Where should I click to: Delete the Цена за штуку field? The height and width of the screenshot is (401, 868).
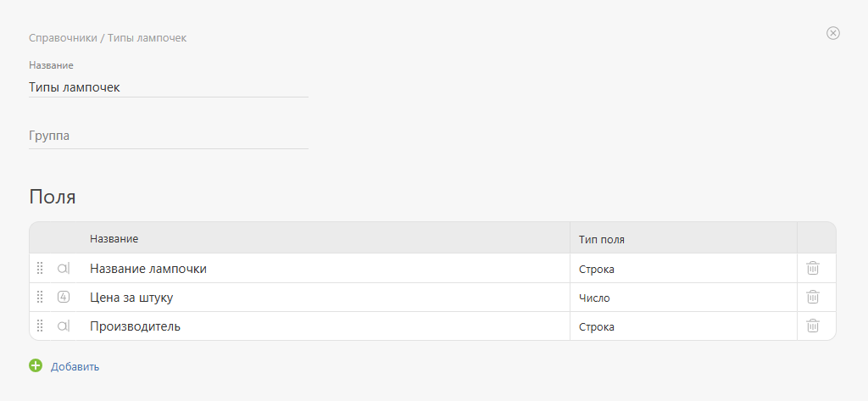pyautogui.click(x=812, y=298)
